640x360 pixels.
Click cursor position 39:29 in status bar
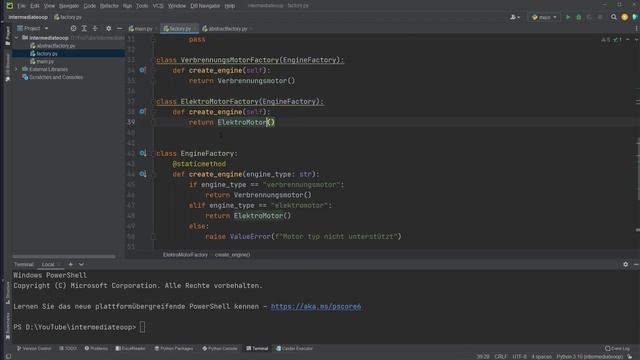[x=483, y=357]
